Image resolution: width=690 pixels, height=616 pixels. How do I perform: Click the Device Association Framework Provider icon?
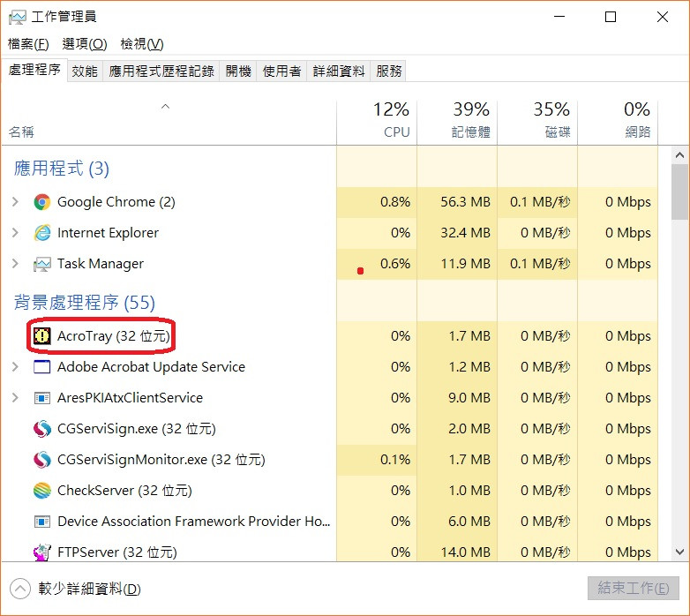(x=42, y=522)
